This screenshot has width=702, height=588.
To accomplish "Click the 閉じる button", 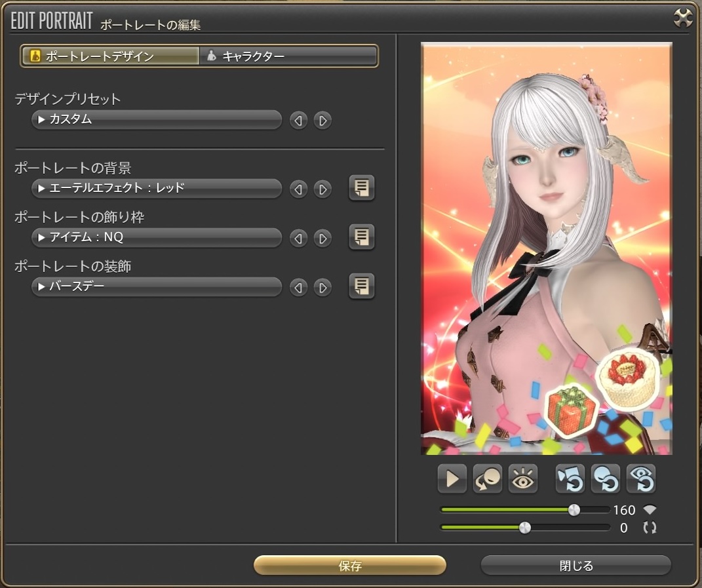I will pos(575,566).
